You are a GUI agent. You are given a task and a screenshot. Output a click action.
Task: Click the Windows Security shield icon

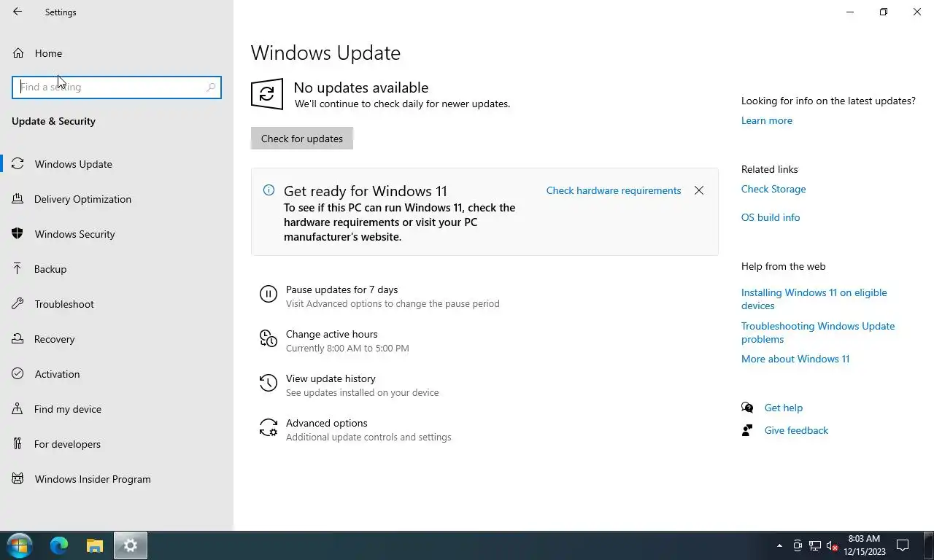pyautogui.click(x=18, y=234)
